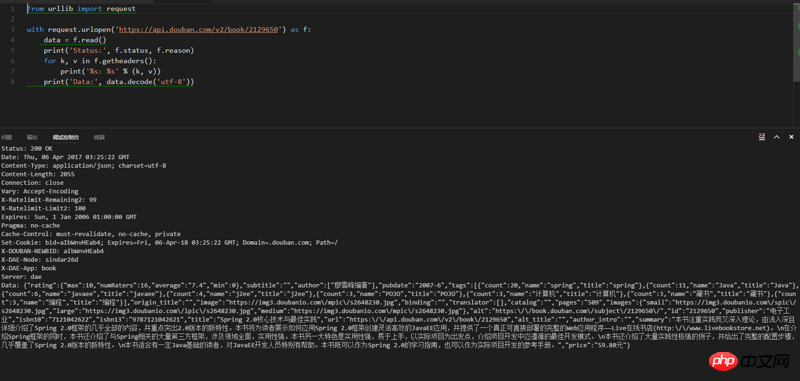Clear the debug console output
The width and height of the screenshot is (800, 381).
[x=762, y=137]
